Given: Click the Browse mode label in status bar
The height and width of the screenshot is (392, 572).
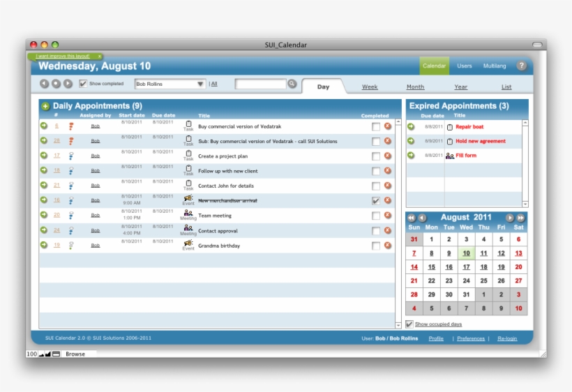Looking at the screenshot, I should 75,354.
